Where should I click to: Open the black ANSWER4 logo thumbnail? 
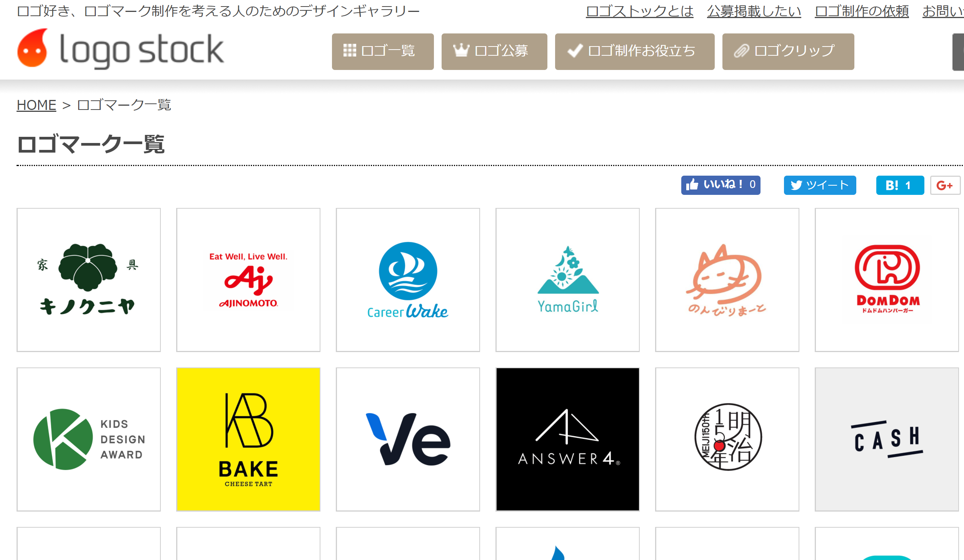tap(567, 439)
